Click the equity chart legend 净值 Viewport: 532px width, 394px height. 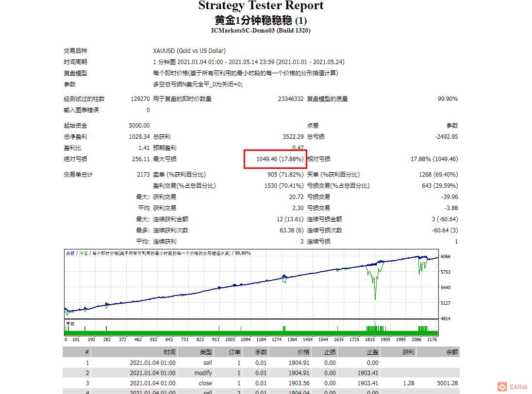[x=83, y=254]
